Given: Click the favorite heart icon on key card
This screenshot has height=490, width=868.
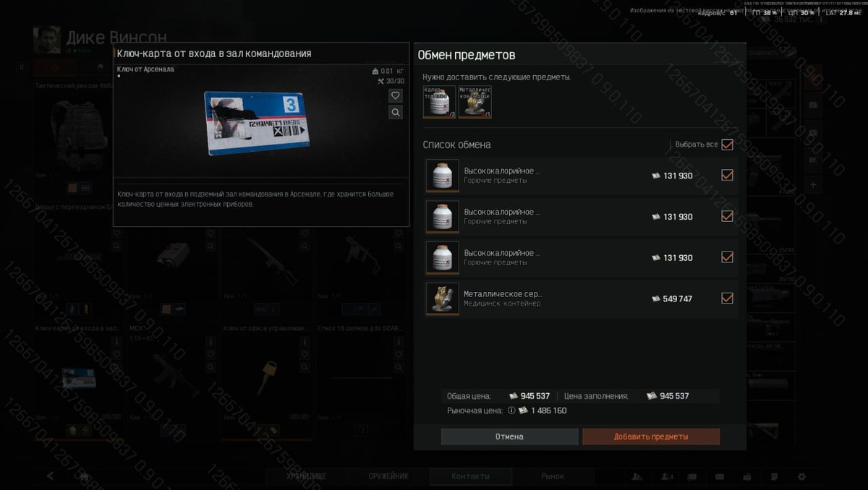Looking at the screenshot, I should (x=396, y=95).
